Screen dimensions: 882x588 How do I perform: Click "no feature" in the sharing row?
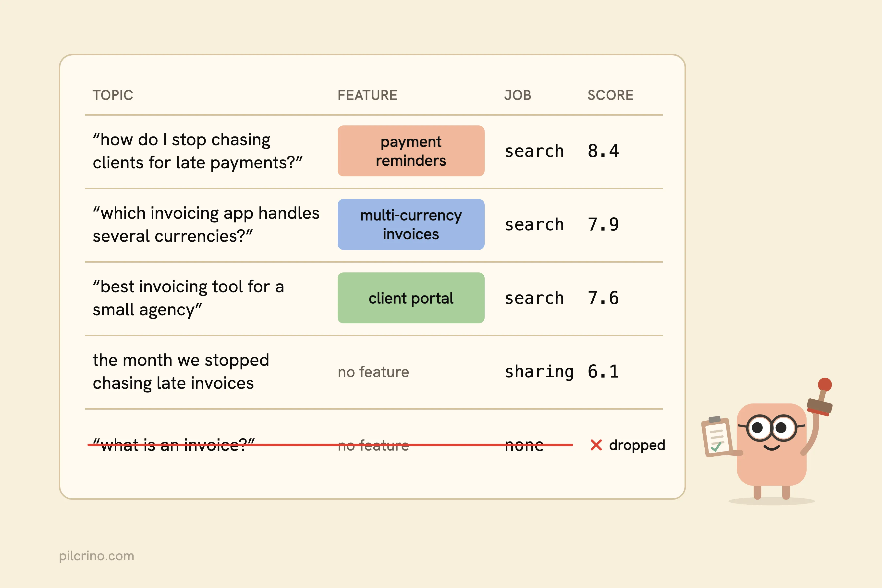click(373, 372)
